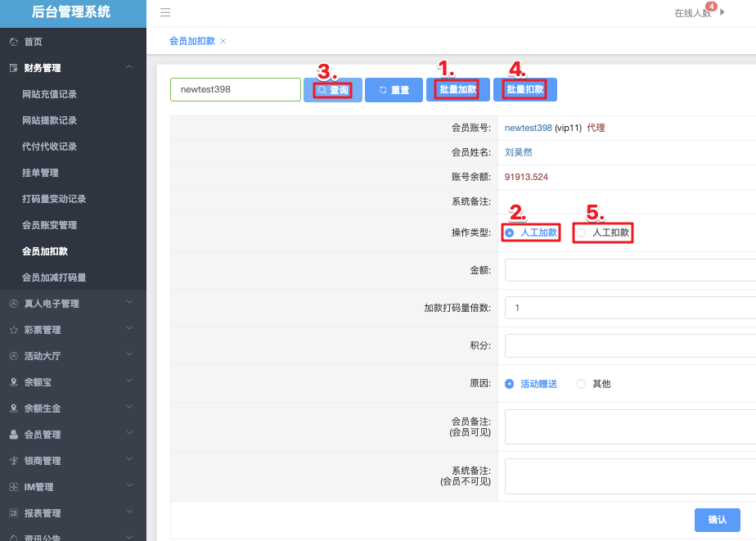Click the 确认 confirm button
Screen dimensions: 756x541
[717, 520]
